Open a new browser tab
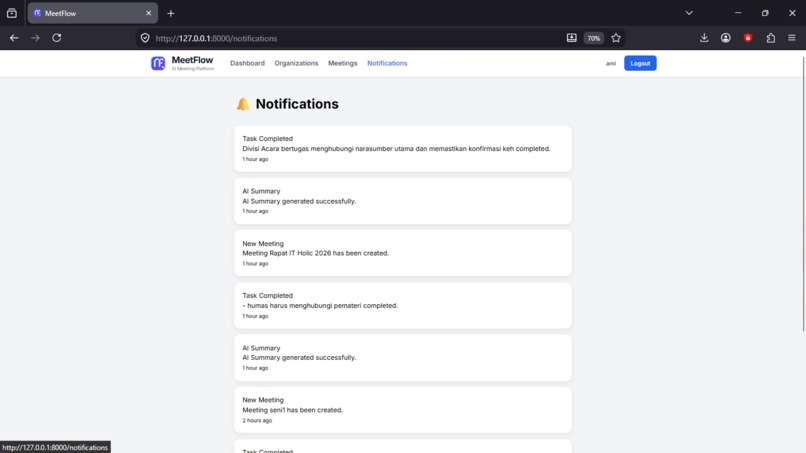This screenshot has height=453, width=806. pos(171,13)
